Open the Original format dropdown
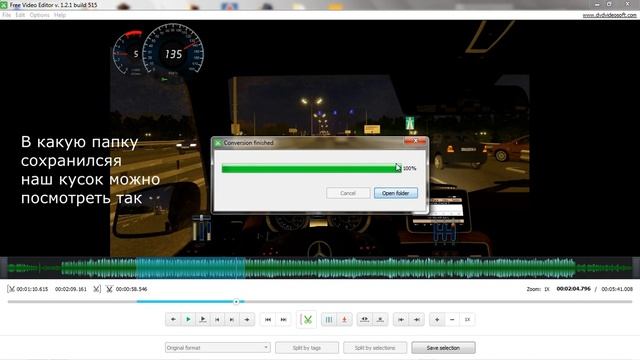640x360 pixels. [x=218, y=348]
